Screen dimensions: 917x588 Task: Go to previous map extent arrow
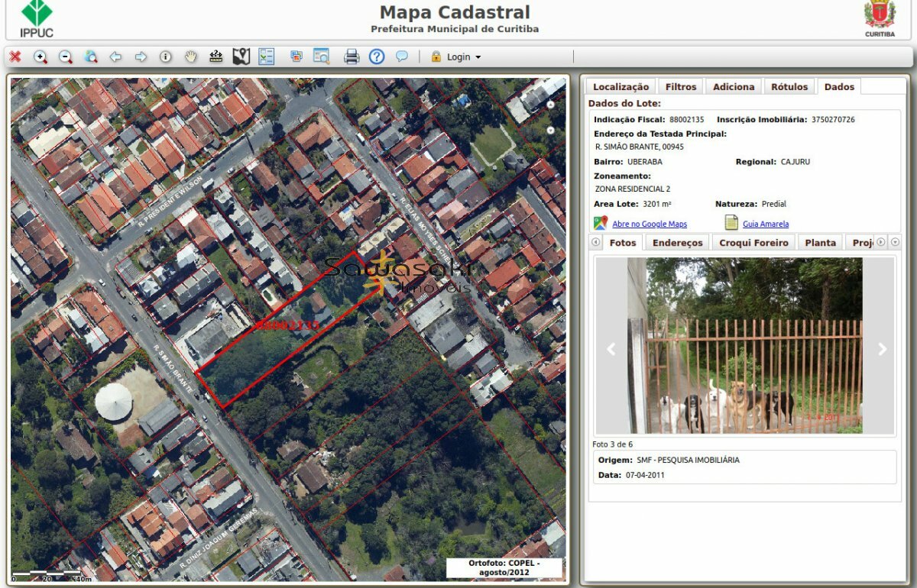click(x=115, y=57)
